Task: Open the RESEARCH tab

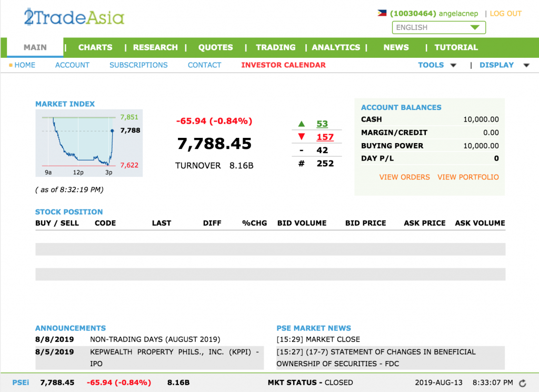Action: tap(155, 47)
